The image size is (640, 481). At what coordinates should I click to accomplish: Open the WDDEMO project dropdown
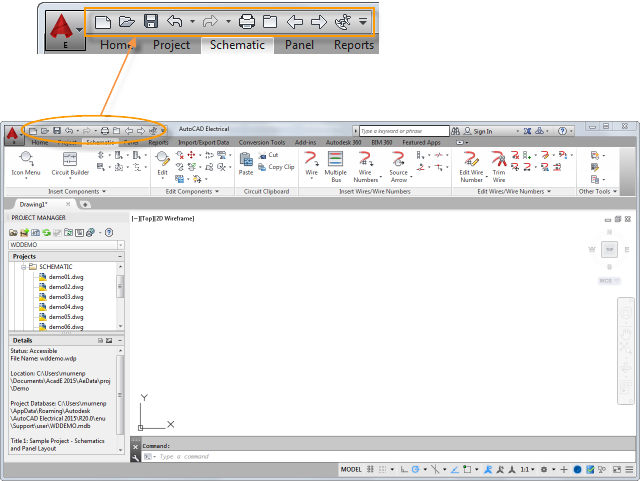[121, 245]
